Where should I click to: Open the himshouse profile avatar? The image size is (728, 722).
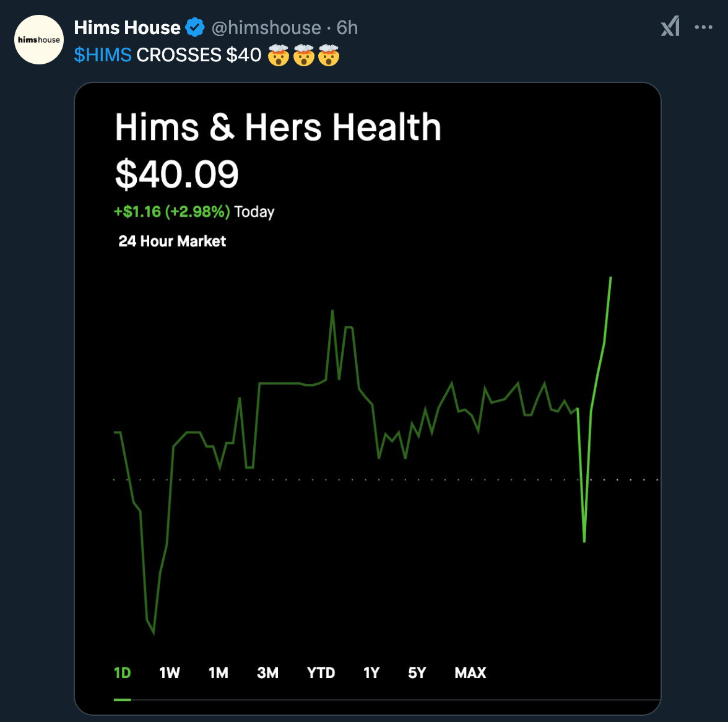(x=38, y=39)
